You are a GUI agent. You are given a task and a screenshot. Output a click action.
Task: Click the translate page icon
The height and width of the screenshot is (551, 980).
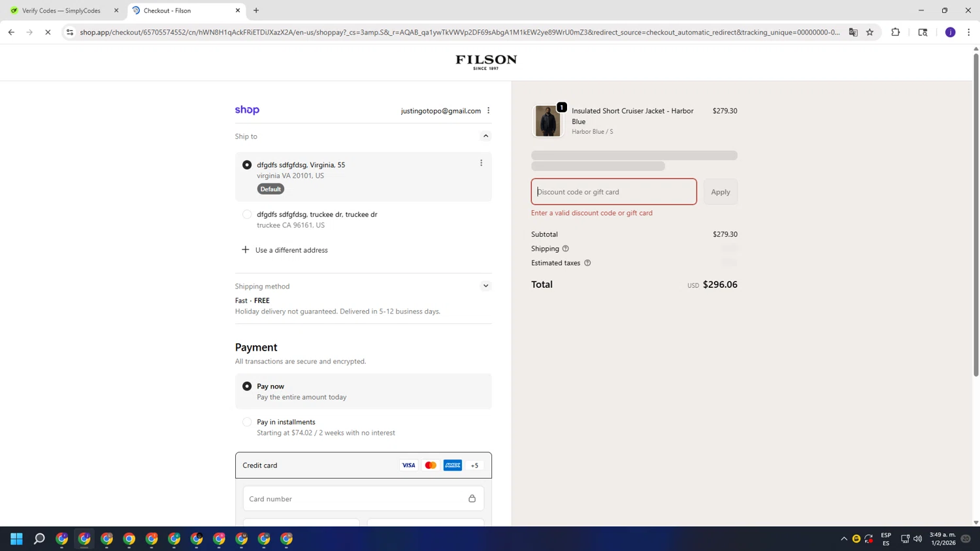pos(853,32)
